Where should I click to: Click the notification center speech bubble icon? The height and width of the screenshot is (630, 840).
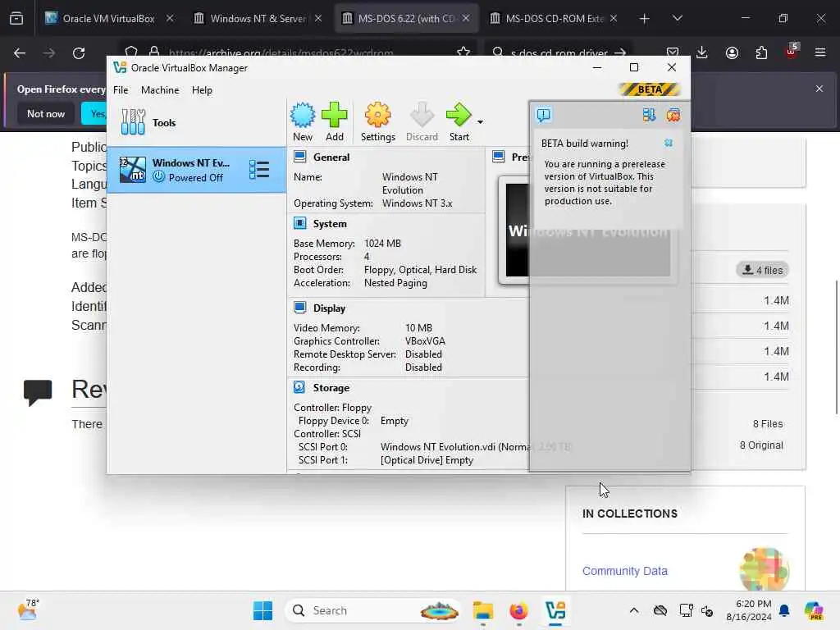click(544, 115)
